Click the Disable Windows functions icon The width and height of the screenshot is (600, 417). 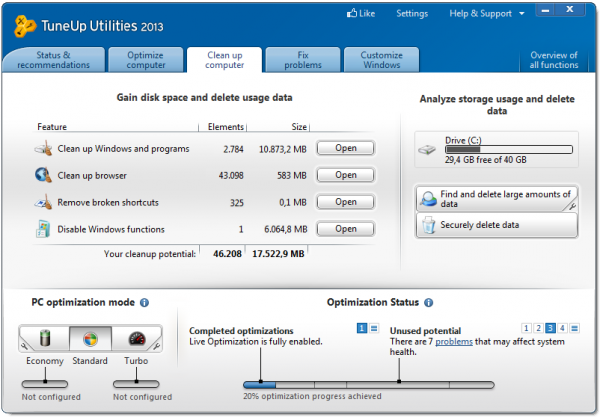coord(43,229)
